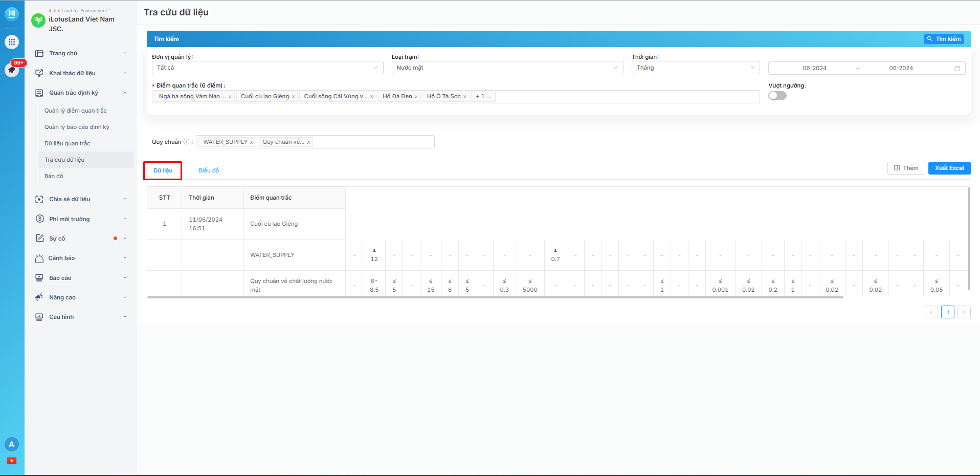This screenshot has width=980, height=476.
Task: Open the iLotusLand app logo at top-left
Action: point(12,14)
